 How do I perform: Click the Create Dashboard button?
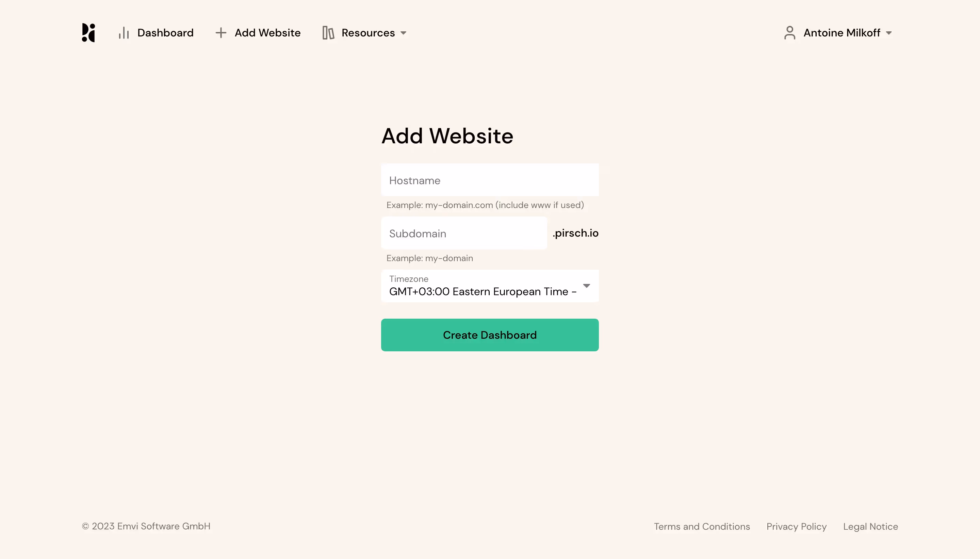point(490,335)
